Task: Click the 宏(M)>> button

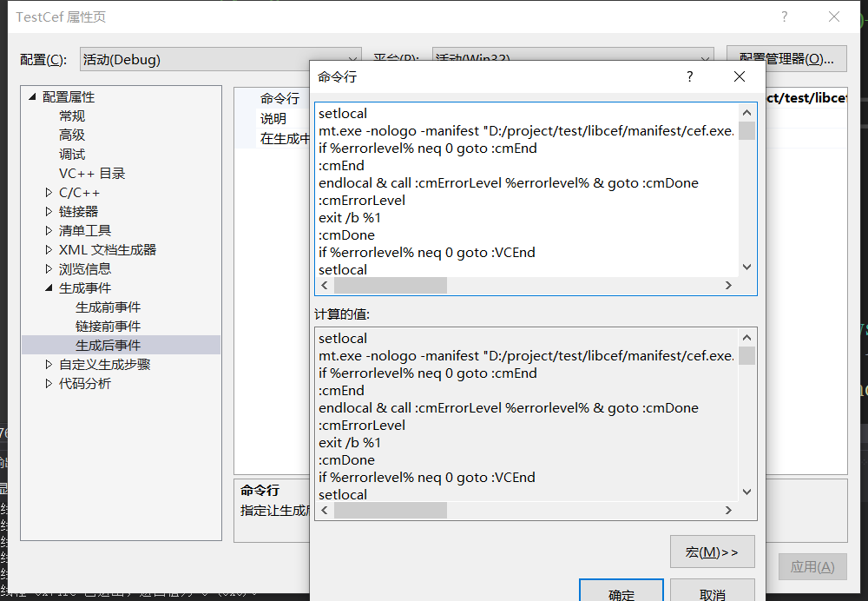Action: [712, 551]
